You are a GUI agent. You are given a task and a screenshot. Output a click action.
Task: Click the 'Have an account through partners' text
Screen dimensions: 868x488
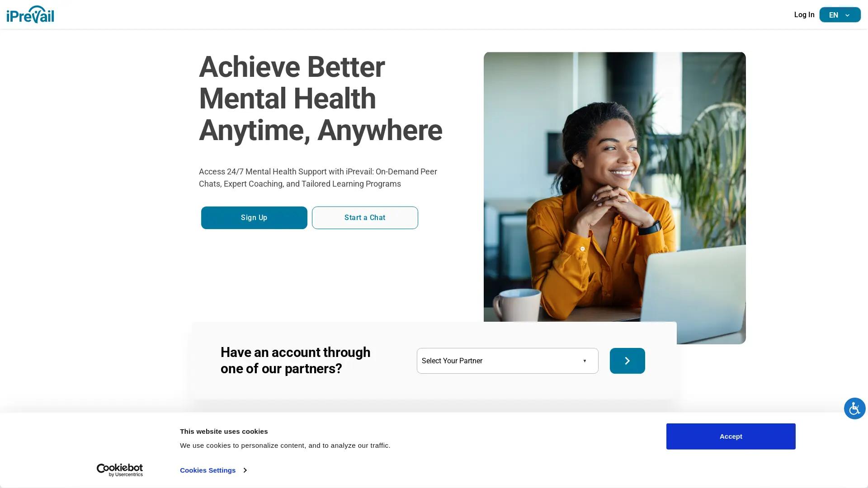tap(295, 361)
